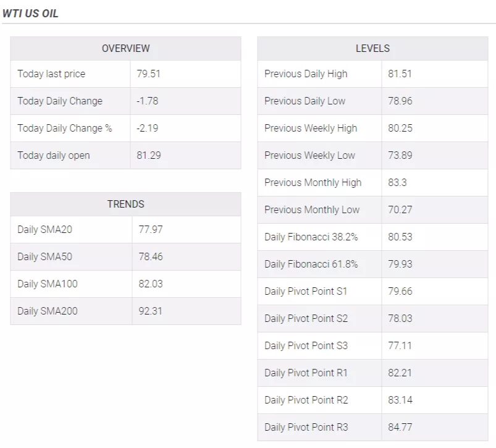Click the WTI US OIL title

click(31, 13)
